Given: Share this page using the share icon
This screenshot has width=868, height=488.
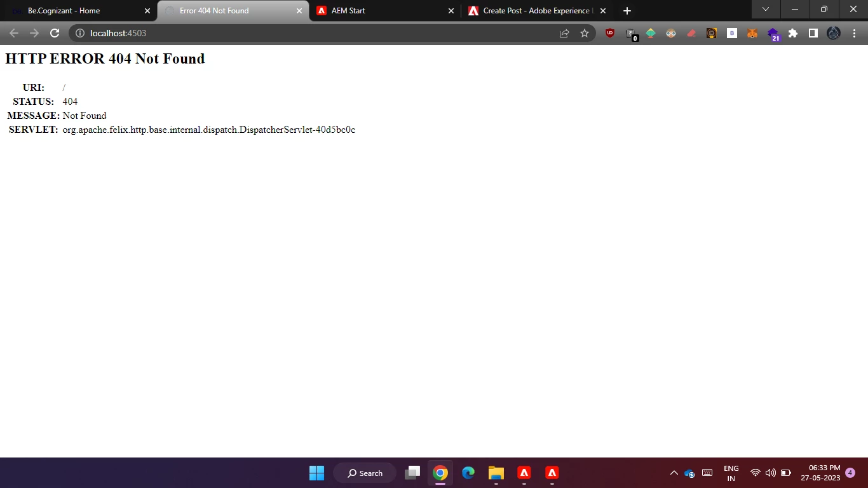Looking at the screenshot, I should [564, 33].
